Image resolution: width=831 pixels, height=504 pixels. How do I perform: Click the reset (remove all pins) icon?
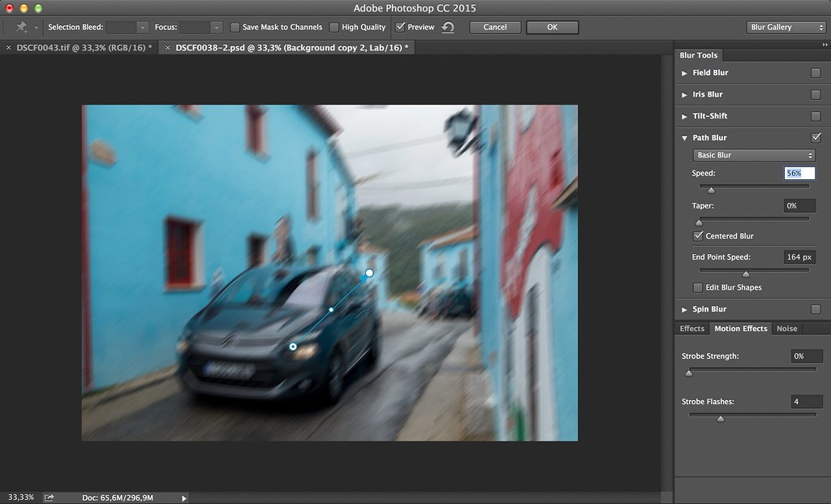448,27
